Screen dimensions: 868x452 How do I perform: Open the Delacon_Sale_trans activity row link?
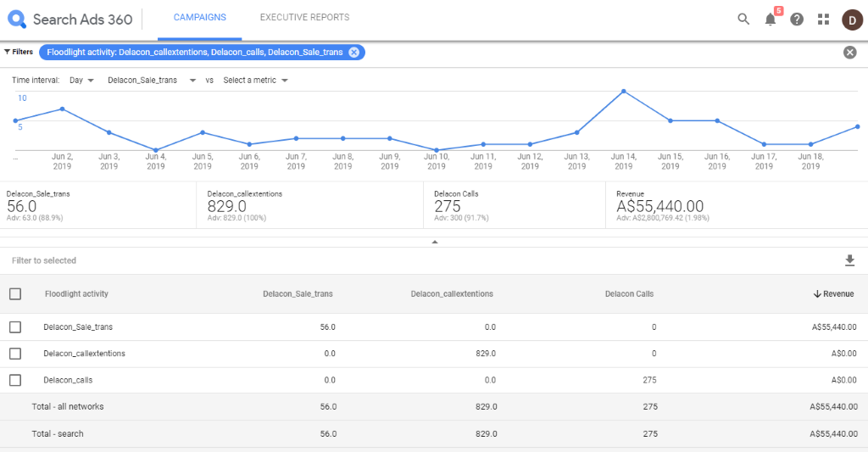[x=78, y=326]
